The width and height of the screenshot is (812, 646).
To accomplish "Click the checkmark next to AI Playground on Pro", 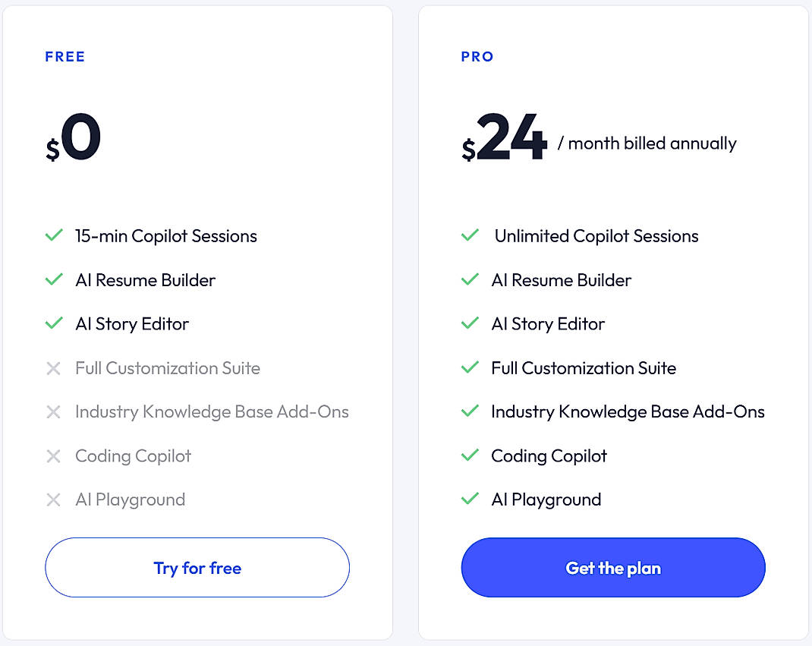I will tap(470, 499).
